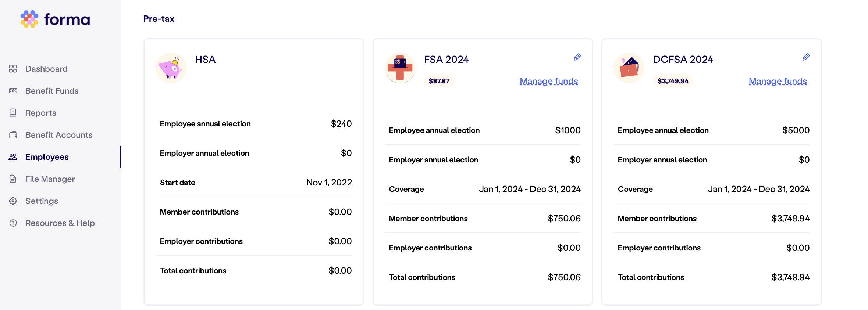Click the Settings gear icon
This screenshot has height=310, width=868.
click(x=13, y=201)
